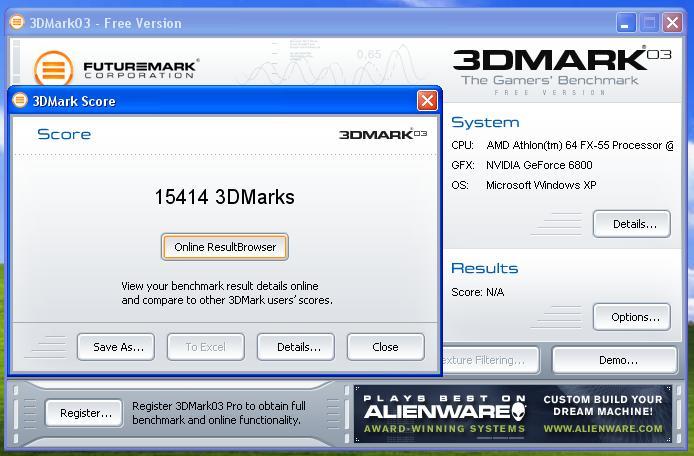Open System Details in main window
694x456 pixels.
tap(632, 224)
